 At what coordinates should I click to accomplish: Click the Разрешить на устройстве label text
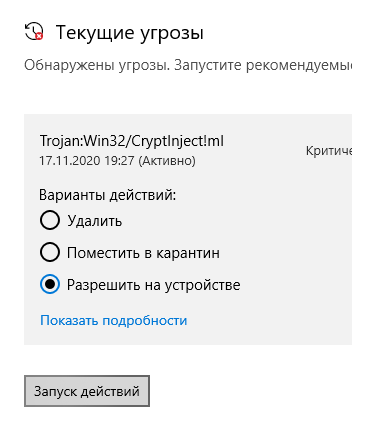pos(154,285)
